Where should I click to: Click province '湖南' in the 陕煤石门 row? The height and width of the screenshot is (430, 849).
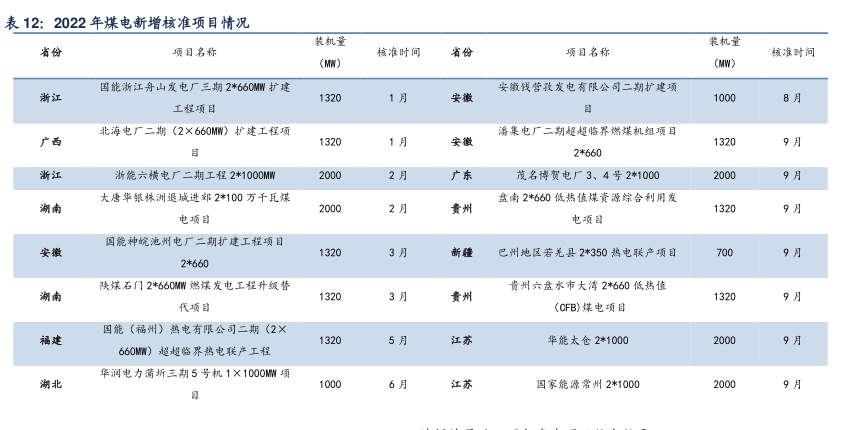tap(50, 296)
